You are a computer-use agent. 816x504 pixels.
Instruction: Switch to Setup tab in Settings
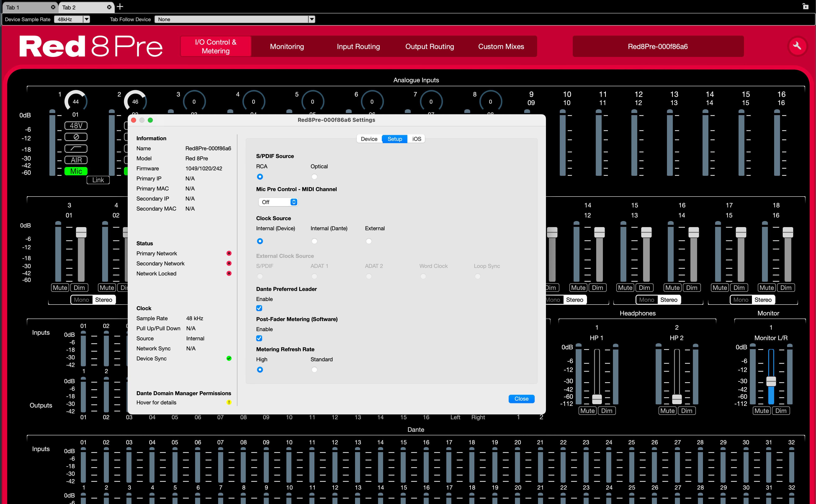point(395,139)
